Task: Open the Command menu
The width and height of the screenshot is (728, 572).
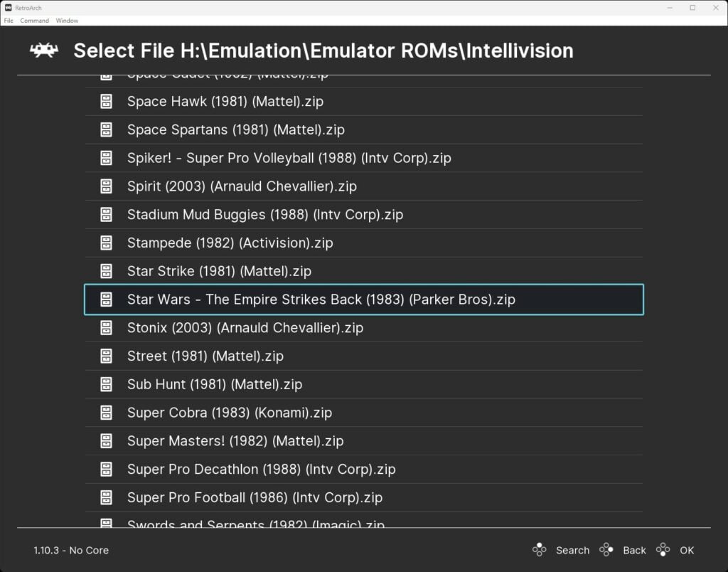Action: (x=34, y=21)
